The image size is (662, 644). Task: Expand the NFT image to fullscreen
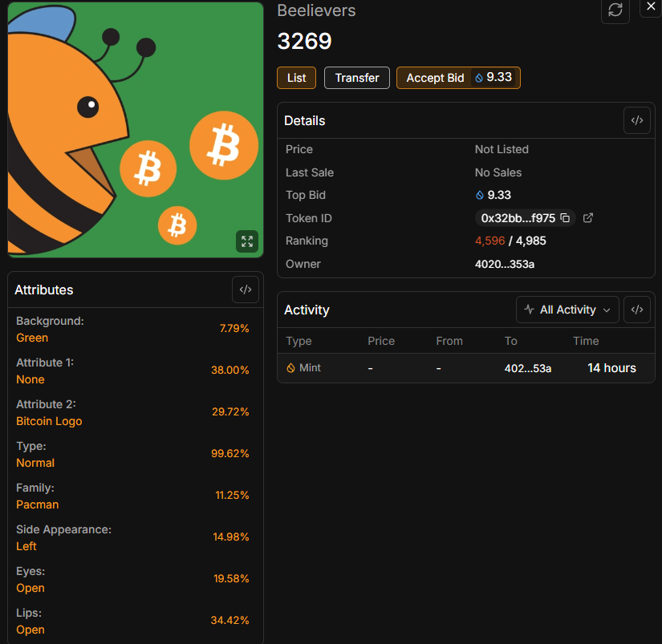[247, 241]
